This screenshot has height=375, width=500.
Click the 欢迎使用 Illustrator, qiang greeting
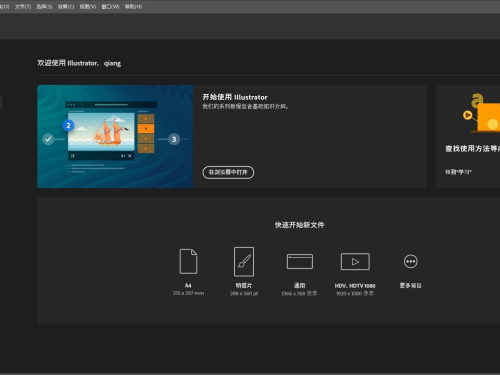(x=79, y=63)
